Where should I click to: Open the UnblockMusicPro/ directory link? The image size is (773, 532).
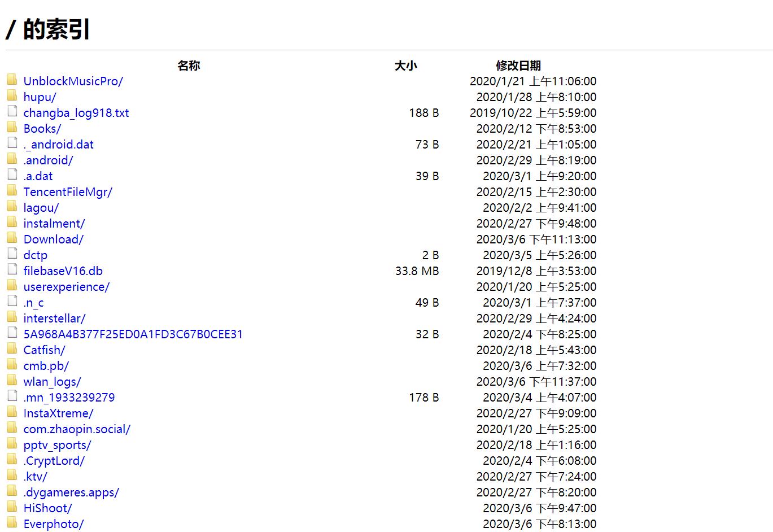click(73, 81)
